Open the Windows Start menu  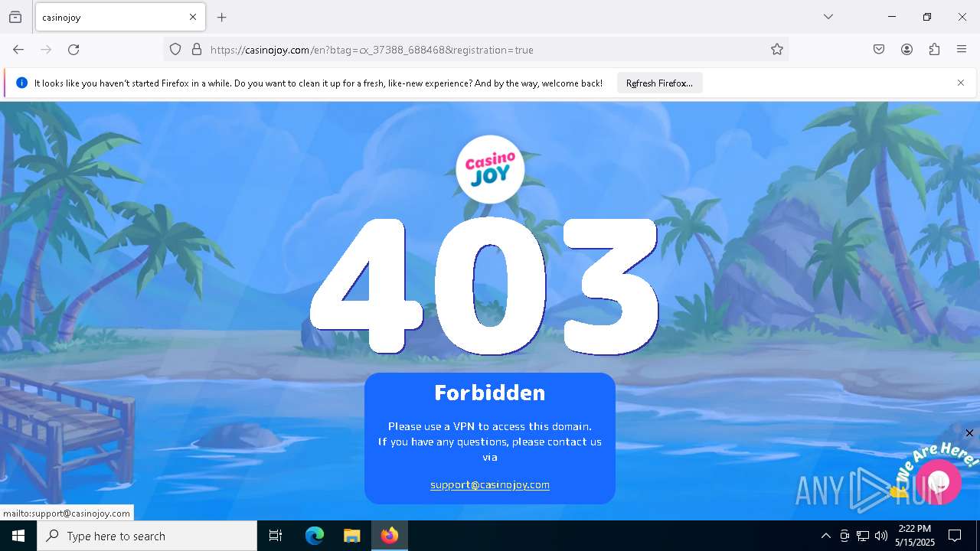coord(18,536)
